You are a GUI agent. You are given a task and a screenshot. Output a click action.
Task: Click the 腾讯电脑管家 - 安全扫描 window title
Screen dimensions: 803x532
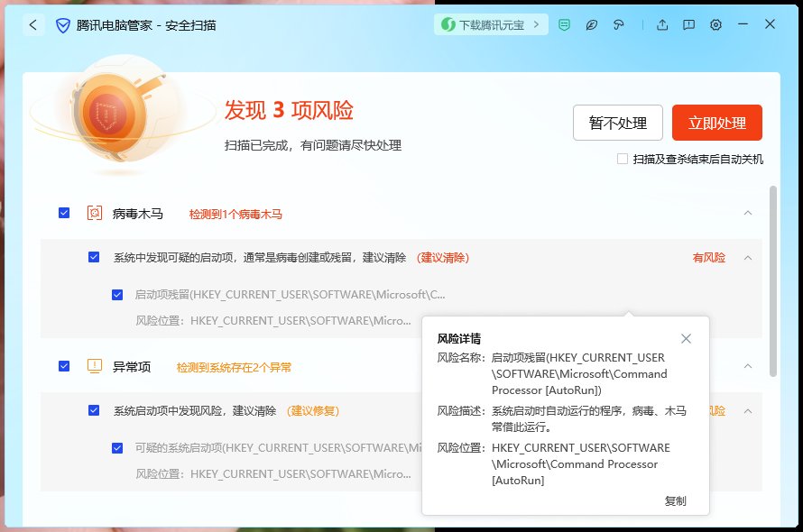coord(146,25)
